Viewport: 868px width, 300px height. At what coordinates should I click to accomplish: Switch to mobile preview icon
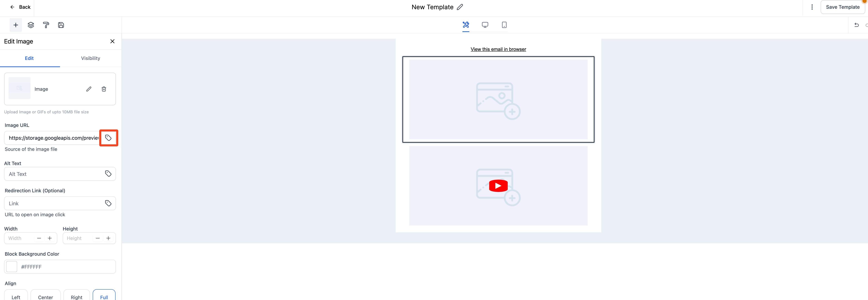click(504, 25)
